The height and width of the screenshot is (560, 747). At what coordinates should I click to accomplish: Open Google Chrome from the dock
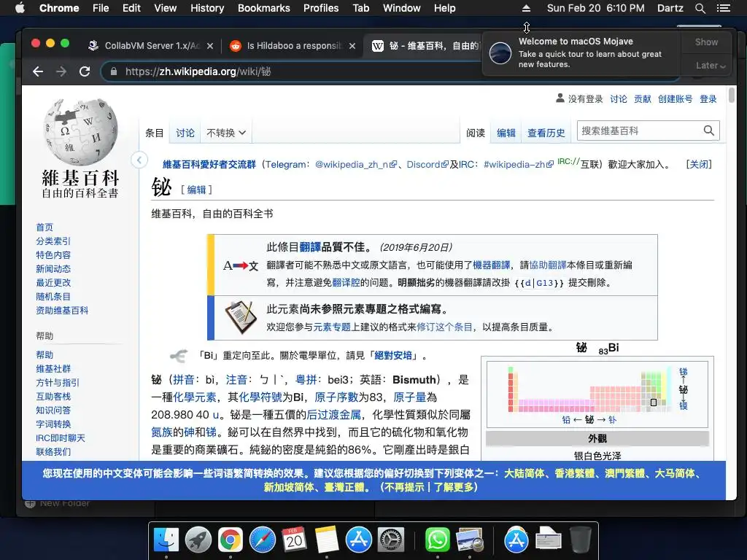point(231,540)
